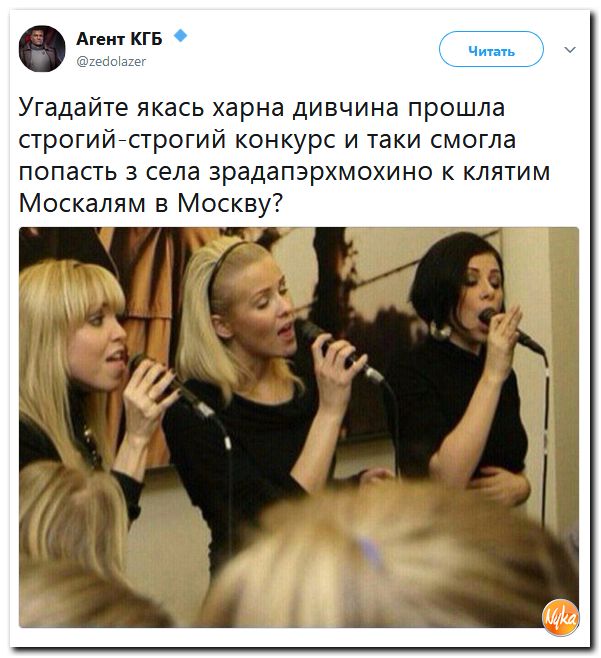The image size is (601, 658).
Task: Open the Агент КГБ profile avatar
Action: [x=42, y=49]
